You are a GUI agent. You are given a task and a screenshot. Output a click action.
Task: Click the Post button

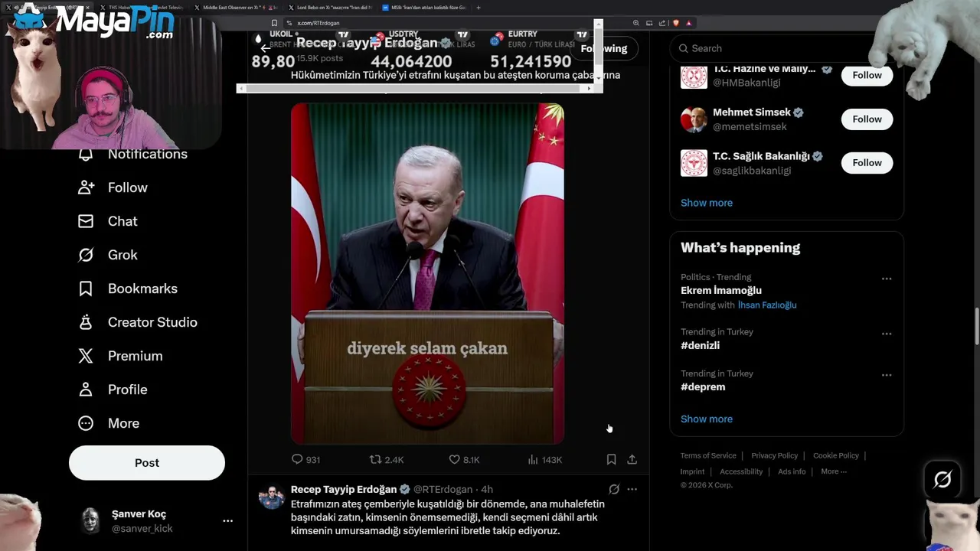pyautogui.click(x=147, y=463)
